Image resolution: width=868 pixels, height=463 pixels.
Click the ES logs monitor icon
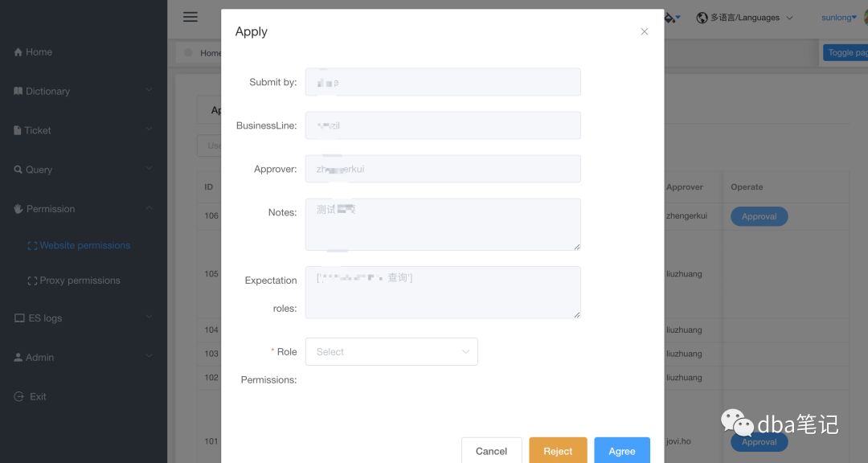pyautogui.click(x=19, y=318)
